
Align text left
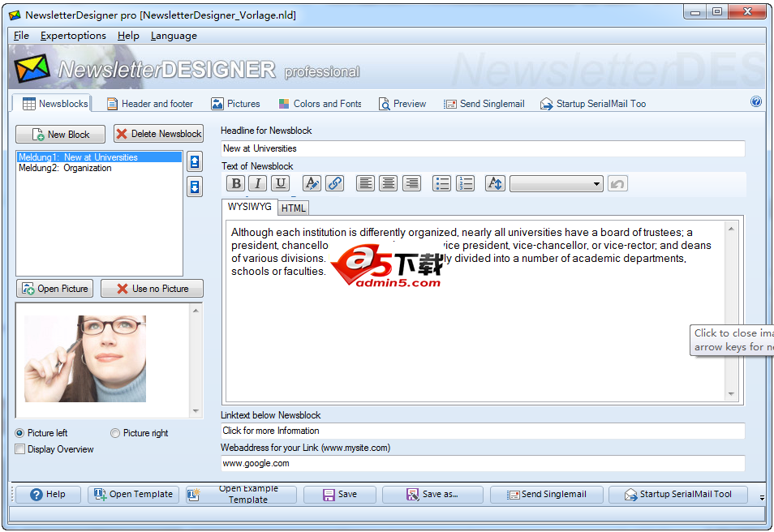[365, 183]
